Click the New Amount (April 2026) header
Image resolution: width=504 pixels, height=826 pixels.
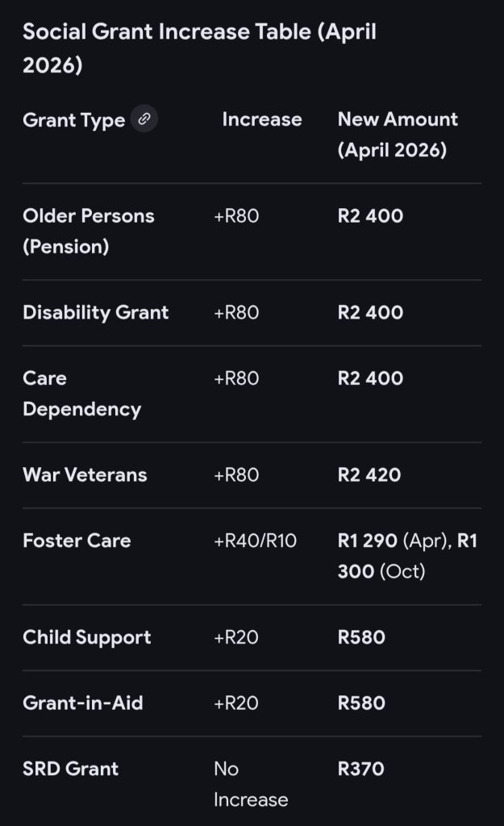click(x=398, y=135)
